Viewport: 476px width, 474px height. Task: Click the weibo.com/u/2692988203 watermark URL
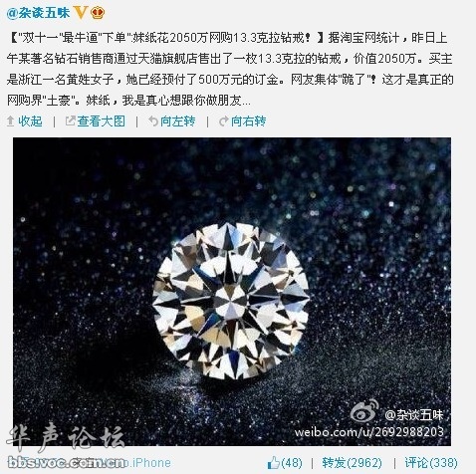[368, 432]
